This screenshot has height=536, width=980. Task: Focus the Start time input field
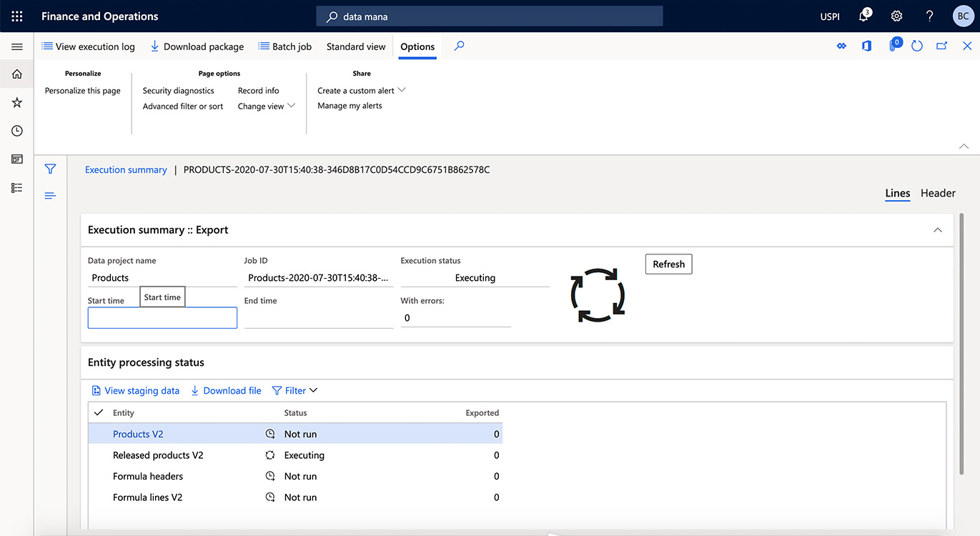[162, 318]
